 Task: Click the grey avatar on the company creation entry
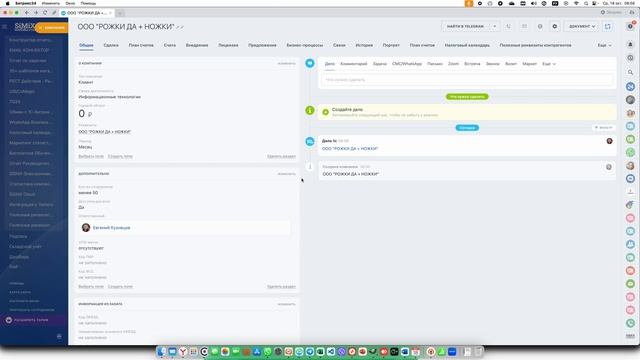click(x=609, y=167)
